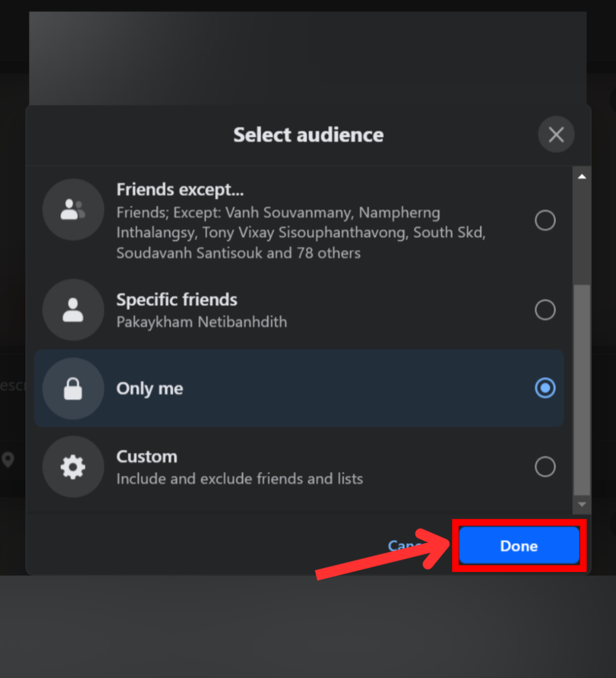
Task: Click the Done button
Action: [x=518, y=546]
